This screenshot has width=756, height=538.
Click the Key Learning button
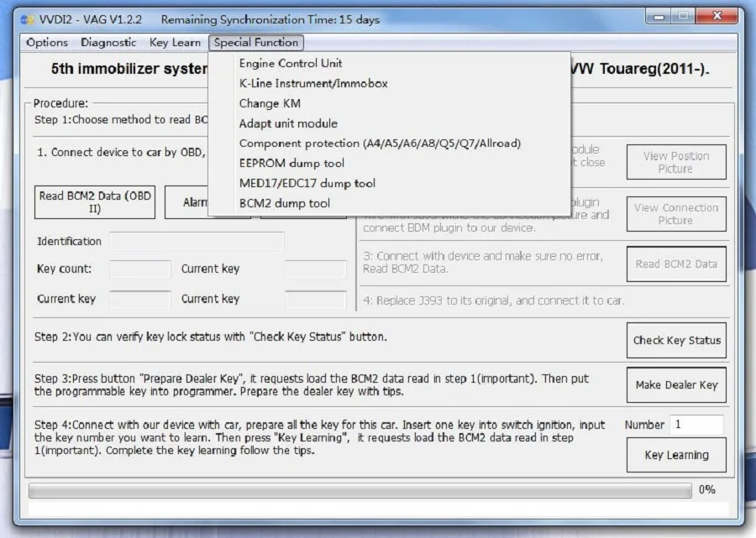(x=676, y=455)
